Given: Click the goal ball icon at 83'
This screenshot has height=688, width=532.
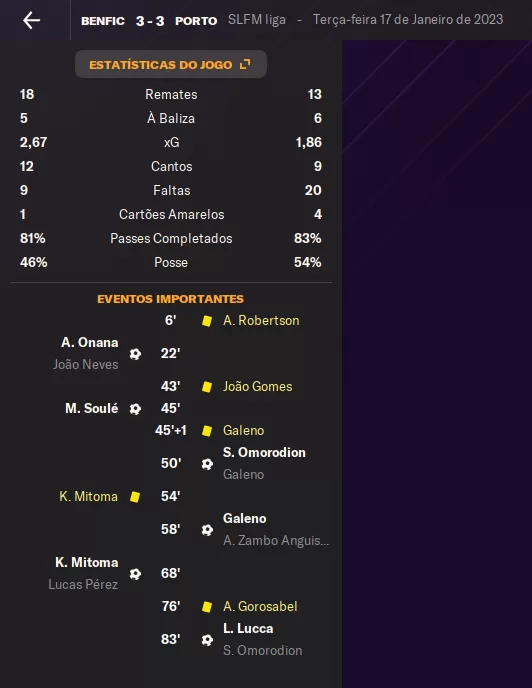Looking at the screenshot, I should click(207, 640).
